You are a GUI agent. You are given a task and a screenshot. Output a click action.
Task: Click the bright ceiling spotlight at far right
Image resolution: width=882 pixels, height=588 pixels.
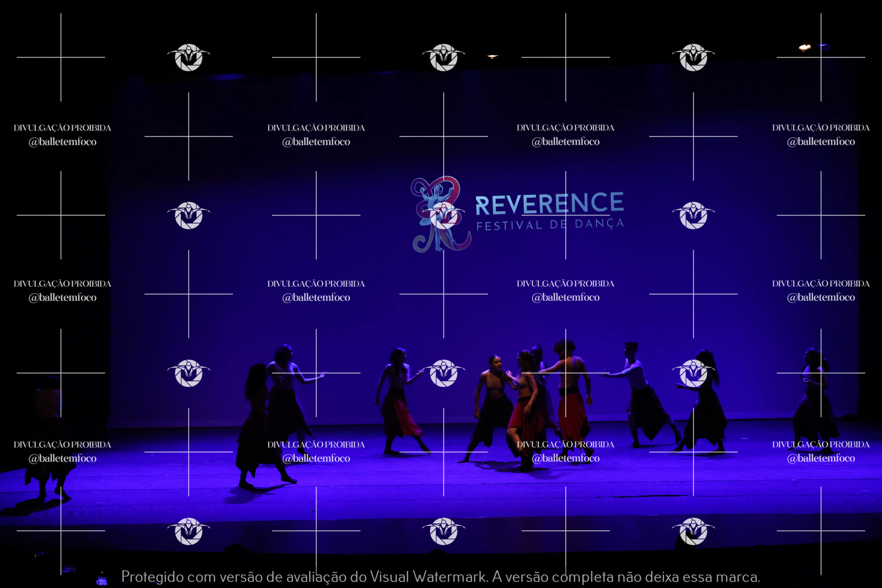tap(805, 47)
